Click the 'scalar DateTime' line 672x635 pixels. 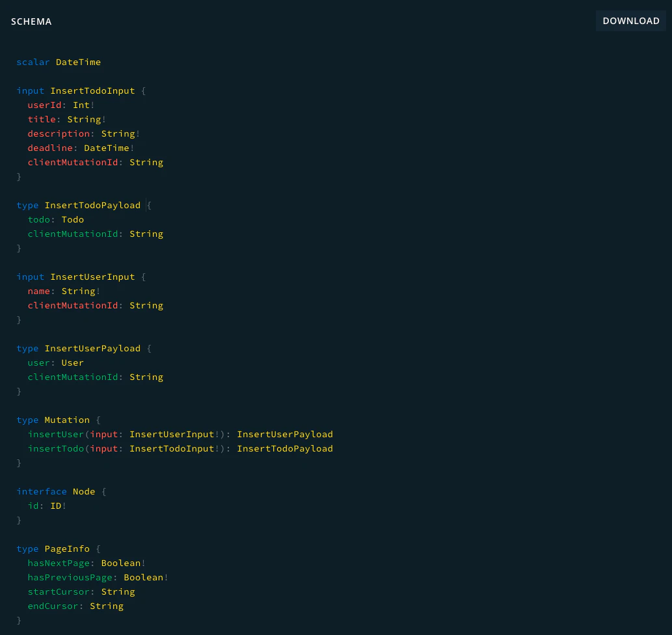[x=59, y=62]
